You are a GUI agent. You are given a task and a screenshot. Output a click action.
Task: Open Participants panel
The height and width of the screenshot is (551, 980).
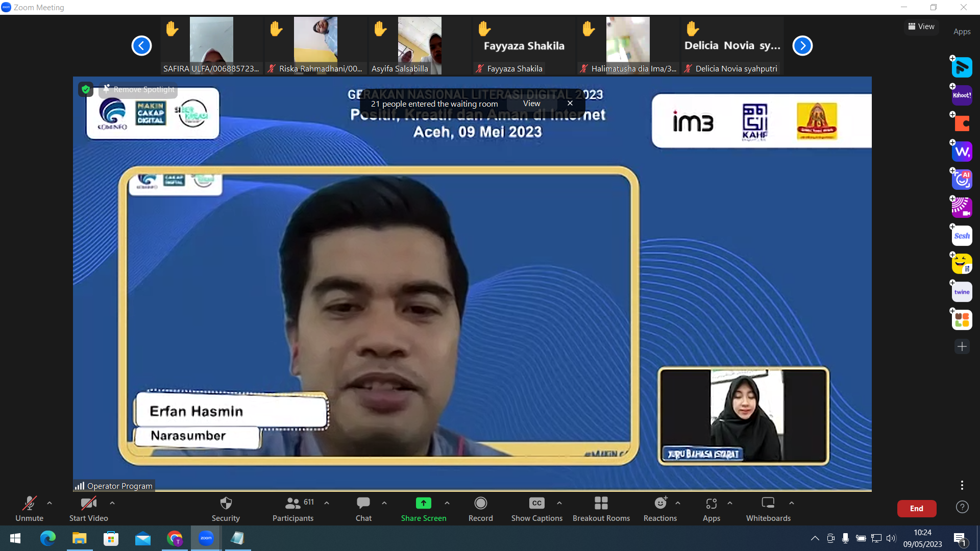tap(293, 509)
